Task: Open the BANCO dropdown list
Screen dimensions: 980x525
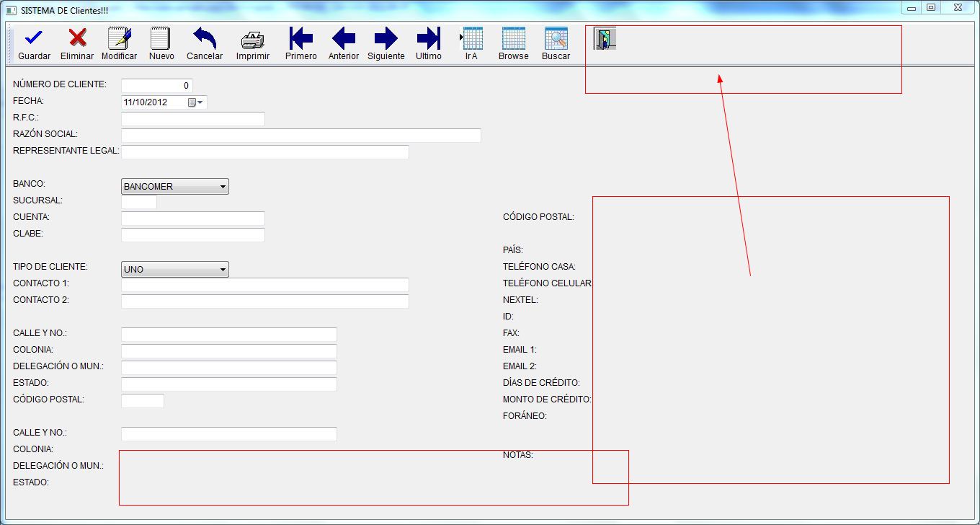Action: pos(222,186)
